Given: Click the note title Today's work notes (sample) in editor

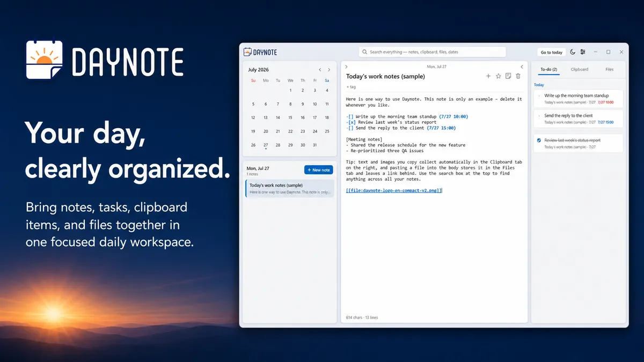Looking at the screenshot, I should pyautogui.click(x=385, y=76).
